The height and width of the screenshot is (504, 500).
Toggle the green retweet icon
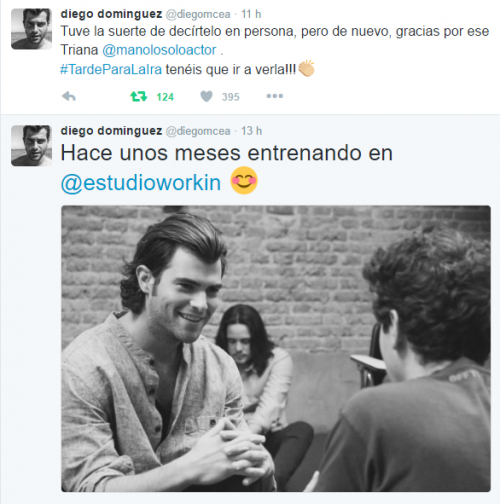pyautogui.click(x=139, y=97)
